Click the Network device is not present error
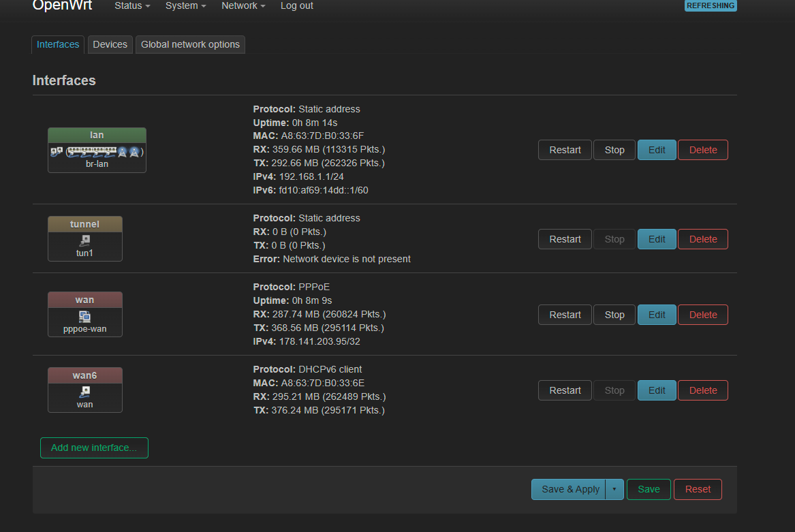795x532 pixels. [x=347, y=259]
